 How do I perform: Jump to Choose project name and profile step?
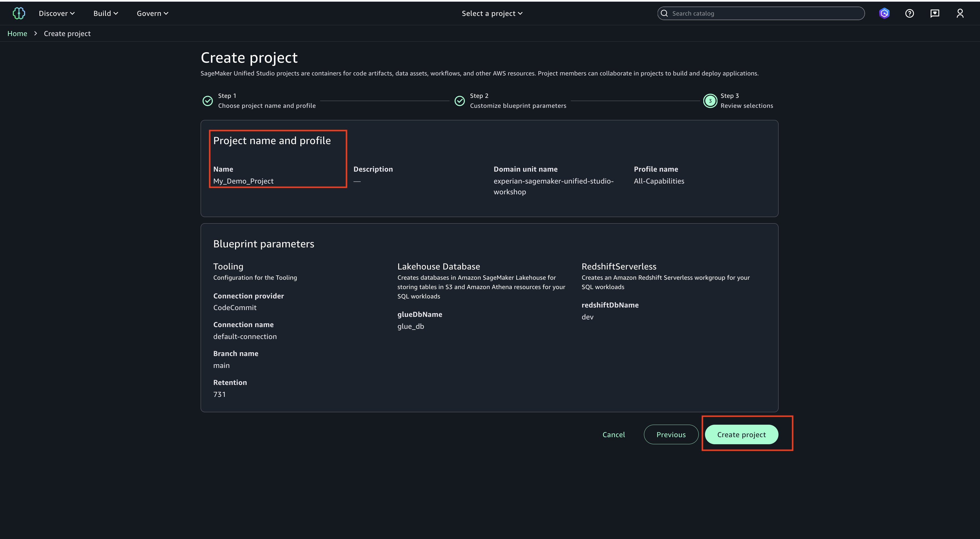coord(267,105)
